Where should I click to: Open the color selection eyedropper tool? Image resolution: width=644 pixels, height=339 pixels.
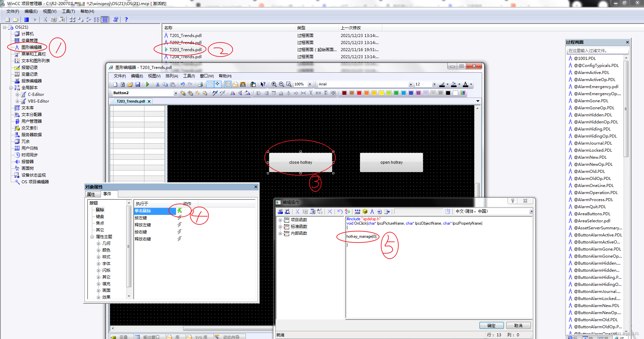(215, 93)
